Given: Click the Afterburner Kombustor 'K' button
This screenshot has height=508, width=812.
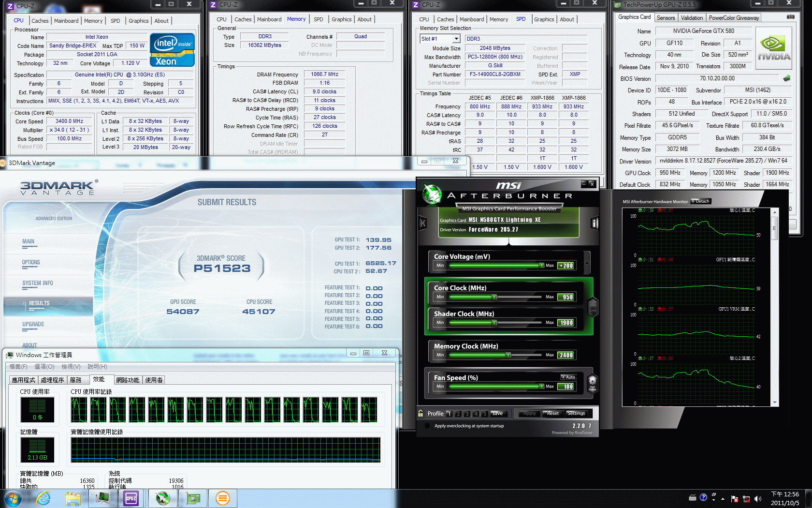Looking at the screenshot, I should pyautogui.click(x=423, y=223).
